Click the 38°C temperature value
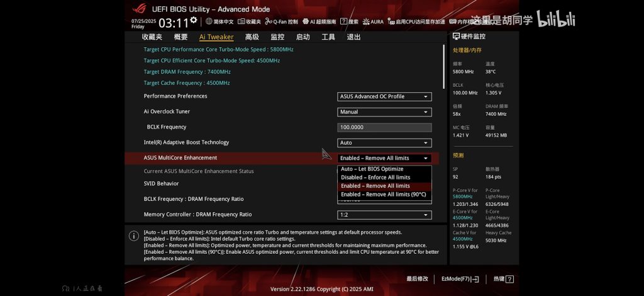Screen dimensions: 644x296 click(x=491, y=72)
